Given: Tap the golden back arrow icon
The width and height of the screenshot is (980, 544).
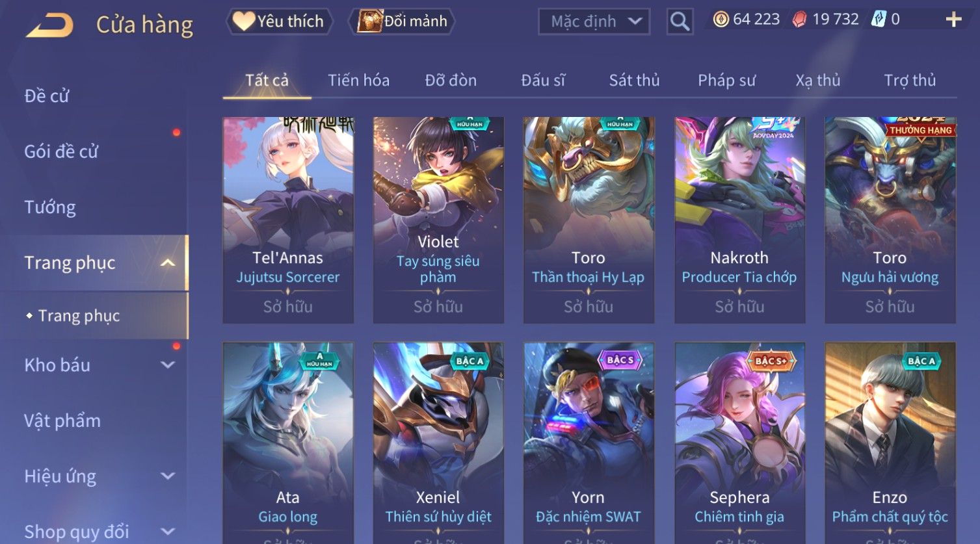Looking at the screenshot, I should point(49,25).
